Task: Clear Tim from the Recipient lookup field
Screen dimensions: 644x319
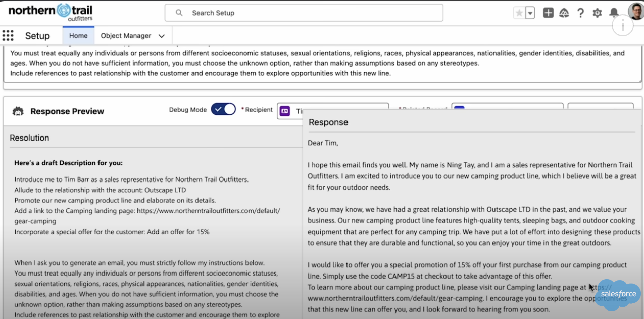Action: click(382, 111)
